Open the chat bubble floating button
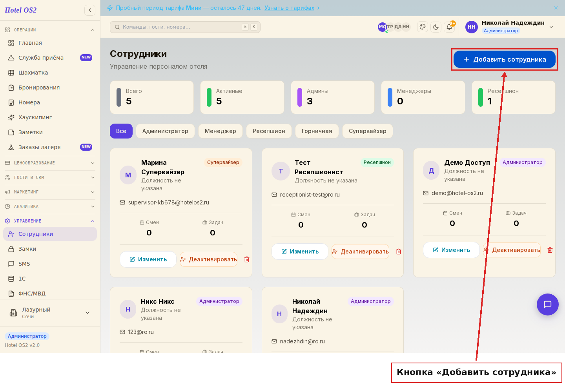The image size is (565, 392). point(548,304)
